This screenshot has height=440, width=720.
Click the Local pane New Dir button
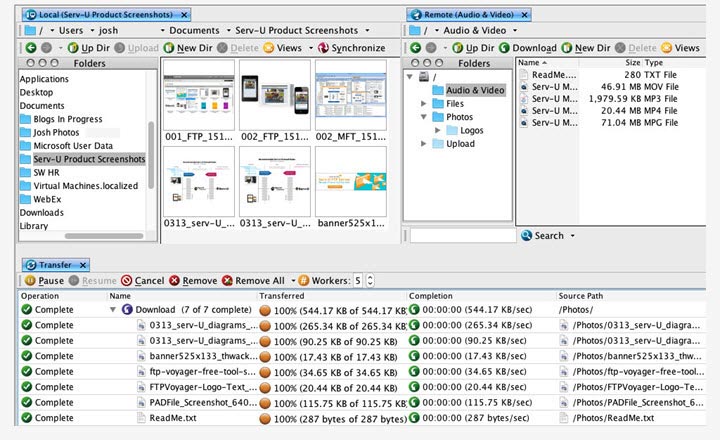point(188,48)
